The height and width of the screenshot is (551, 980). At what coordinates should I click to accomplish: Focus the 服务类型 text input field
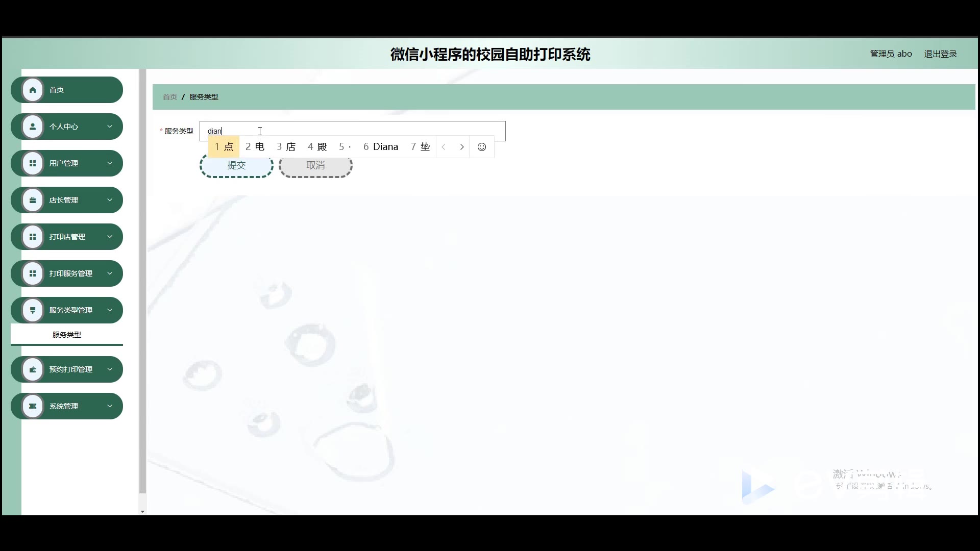352,131
